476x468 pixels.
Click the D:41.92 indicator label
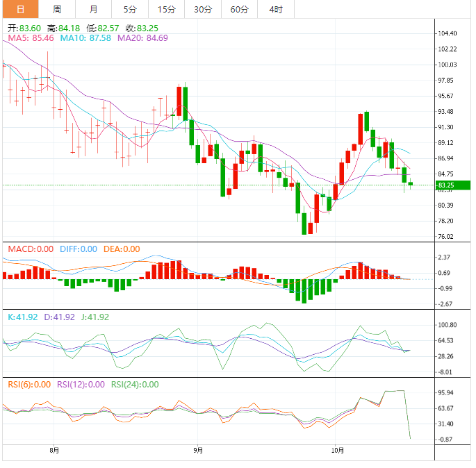point(60,317)
